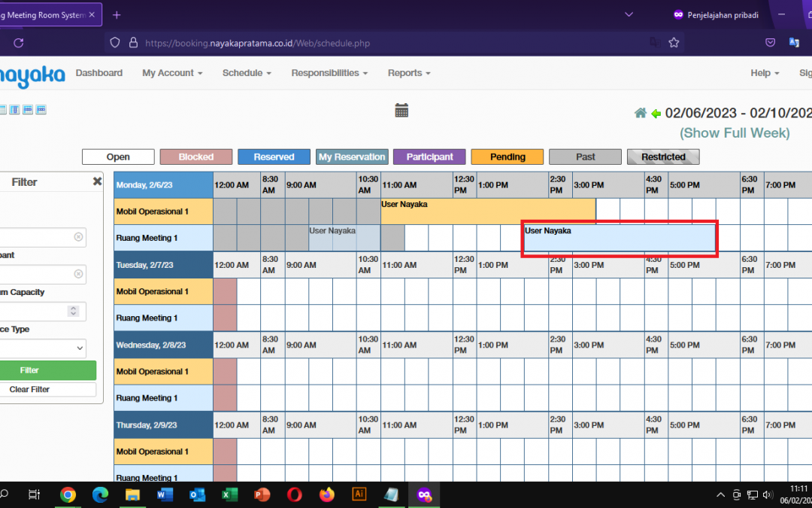Open the Schedule dropdown menu
This screenshot has height=508, width=812.
[x=246, y=73]
